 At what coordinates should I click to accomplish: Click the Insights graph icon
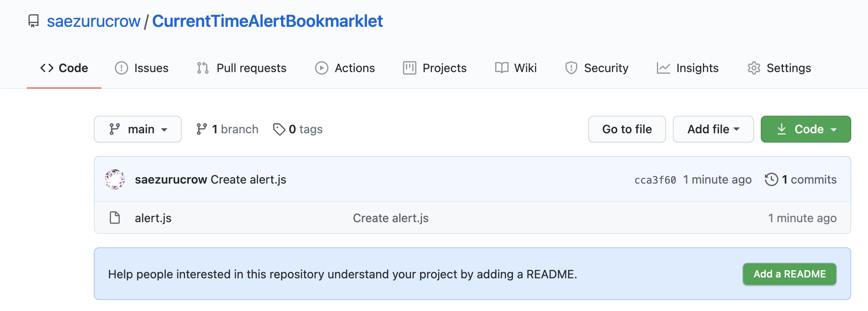(663, 68)
